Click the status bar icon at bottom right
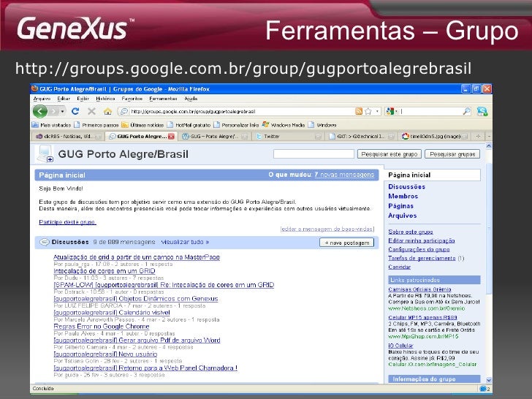This screenshot has width=532, height=399. [484, 389]
